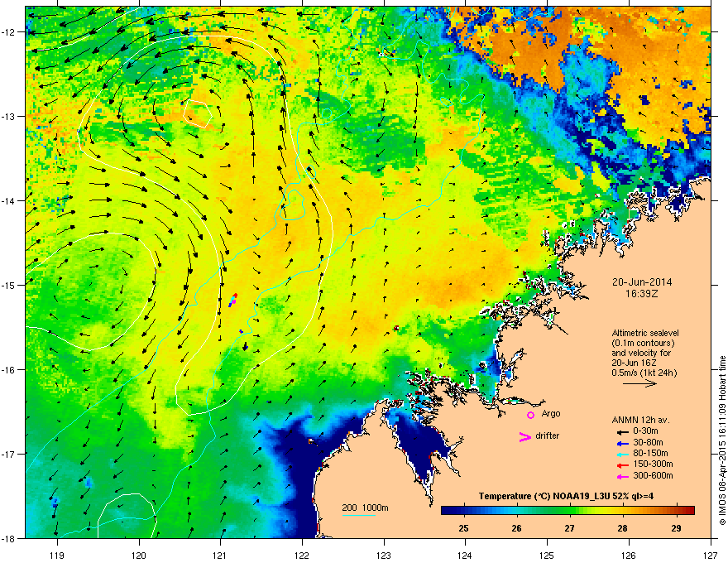This screenshot has width=728, height=563.
Task: Click the longitude label 122
Action: click(x=302, y=556)
